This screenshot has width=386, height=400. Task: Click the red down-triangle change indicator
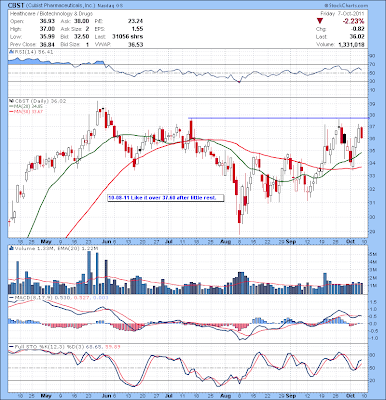pos(320,21)
